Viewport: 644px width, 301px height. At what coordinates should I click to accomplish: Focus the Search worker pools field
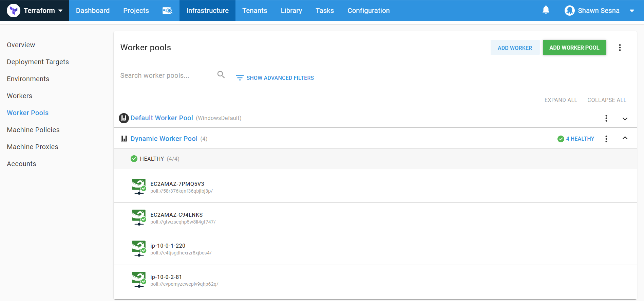(x=166, y=75)
